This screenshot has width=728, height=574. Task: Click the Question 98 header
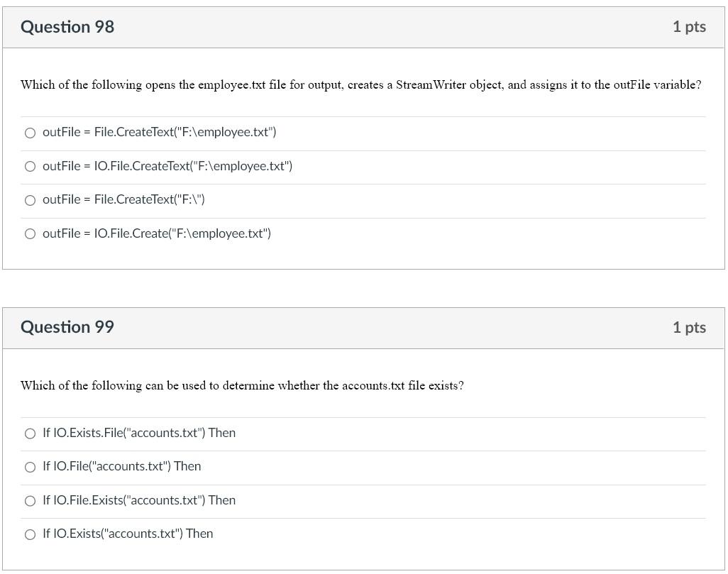pyautogui.click(x=67, y=26)
